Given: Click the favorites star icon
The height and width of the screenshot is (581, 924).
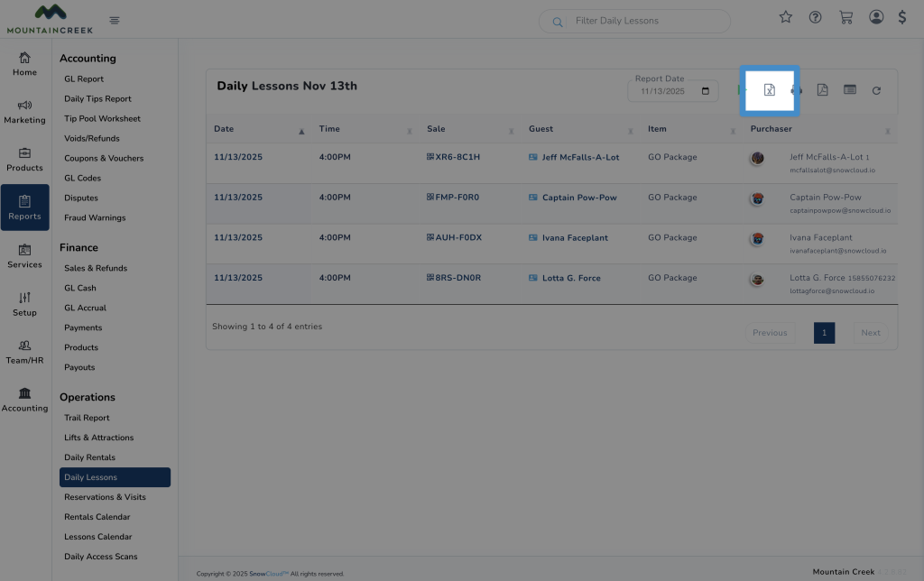Looking at the screenshot, I should pyautogui.click(x=785, y=17).
